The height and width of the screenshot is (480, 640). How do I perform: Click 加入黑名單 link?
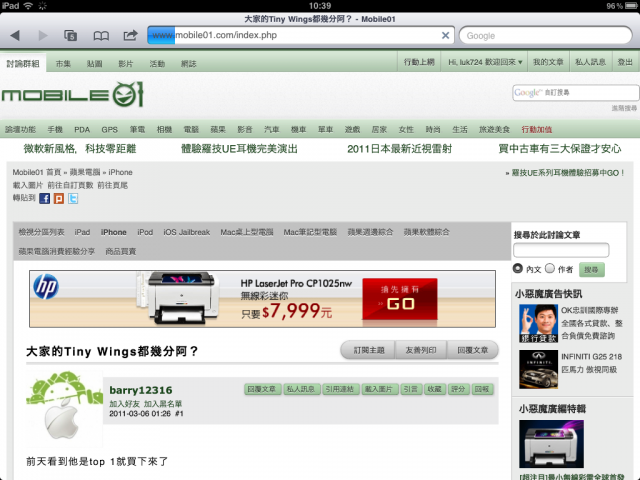click(x=163, y=404)
